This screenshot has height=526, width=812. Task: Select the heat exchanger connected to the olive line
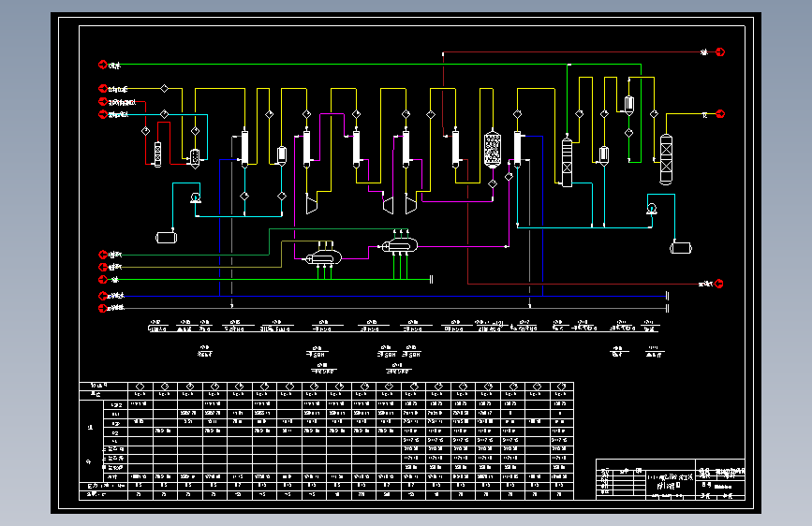click(324, 256)
